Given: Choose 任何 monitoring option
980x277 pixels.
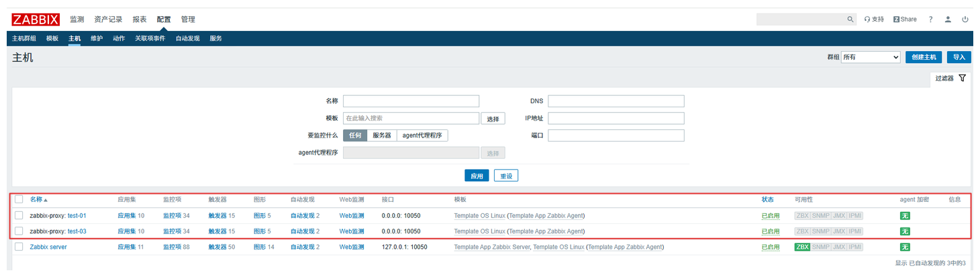Looking at the screenshot, I should click(x=355, y=135).
